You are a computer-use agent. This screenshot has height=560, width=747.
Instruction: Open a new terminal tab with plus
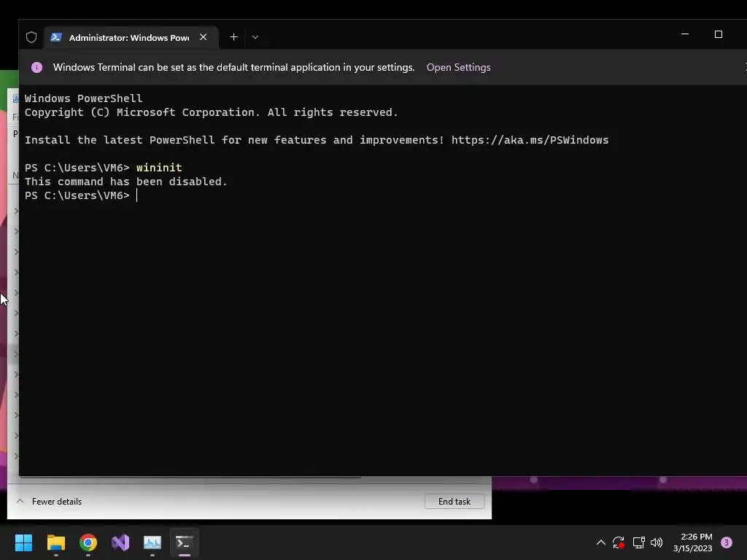coord(233,37)
